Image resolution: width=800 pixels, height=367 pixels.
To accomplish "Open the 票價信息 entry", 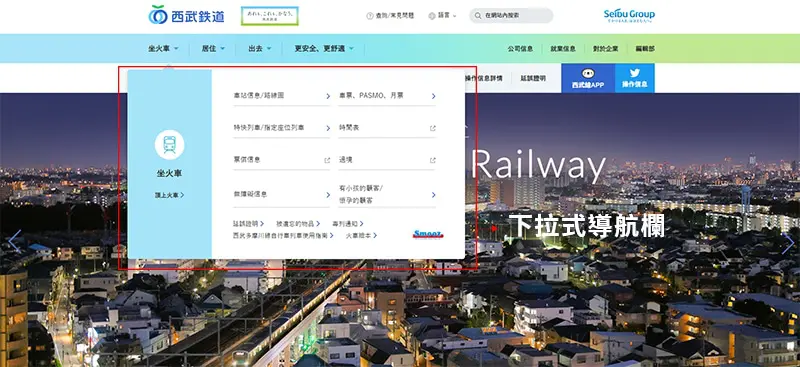I will [x=282, y=160].
